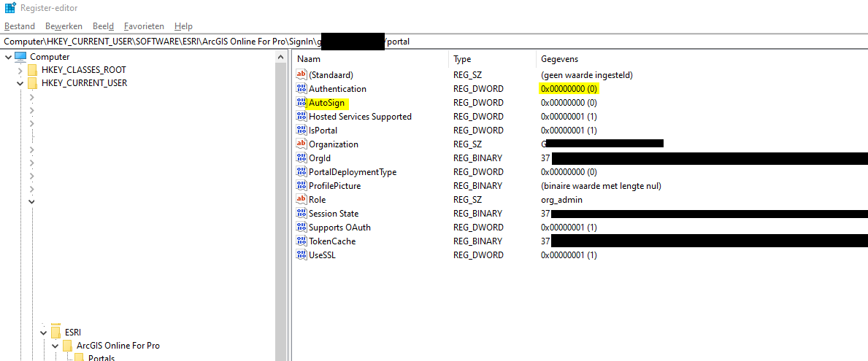Collapse the ArcGIS Online For Pro node
Screen dimensions: 868x361
(55, 346)
